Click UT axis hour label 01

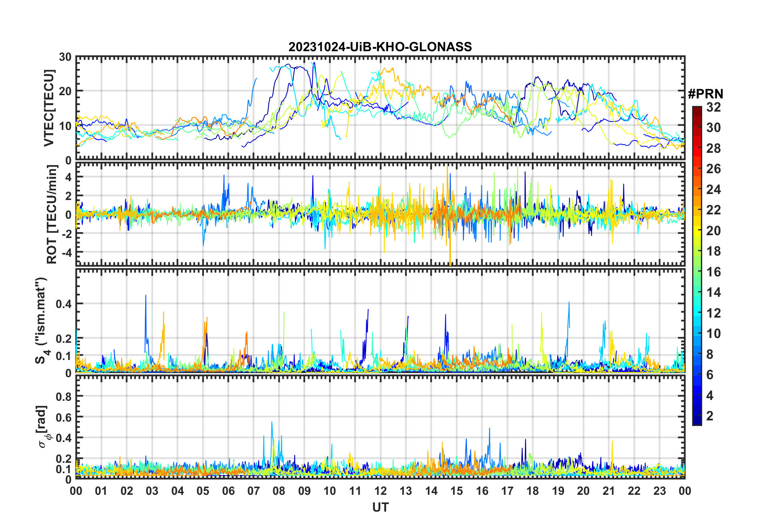click(x=102, y=491)
